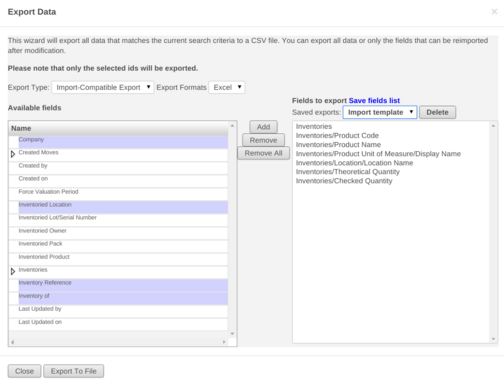Click the Save fields list link
504x384 pixels.
[374, 100]
